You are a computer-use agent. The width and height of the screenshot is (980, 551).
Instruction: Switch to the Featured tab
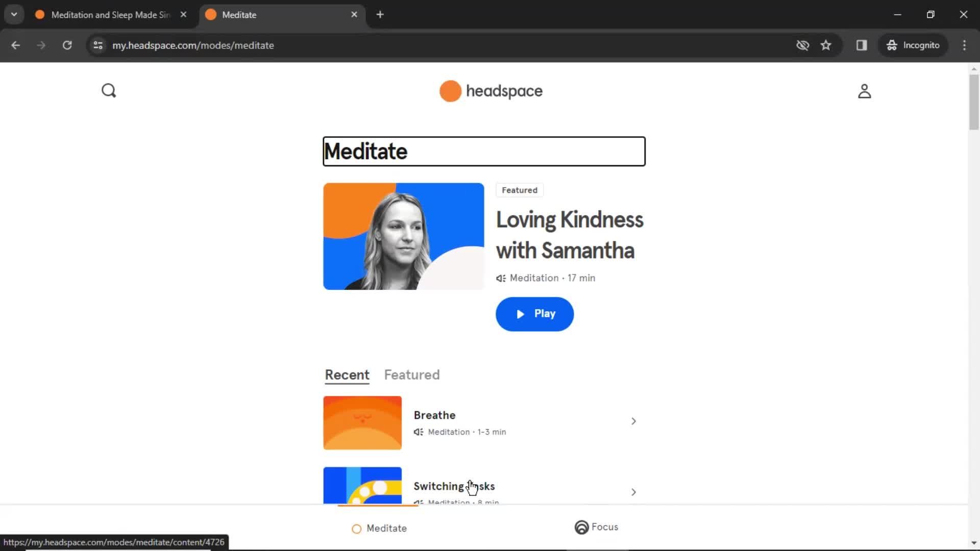pyautogui.click(x=411, y=375)
